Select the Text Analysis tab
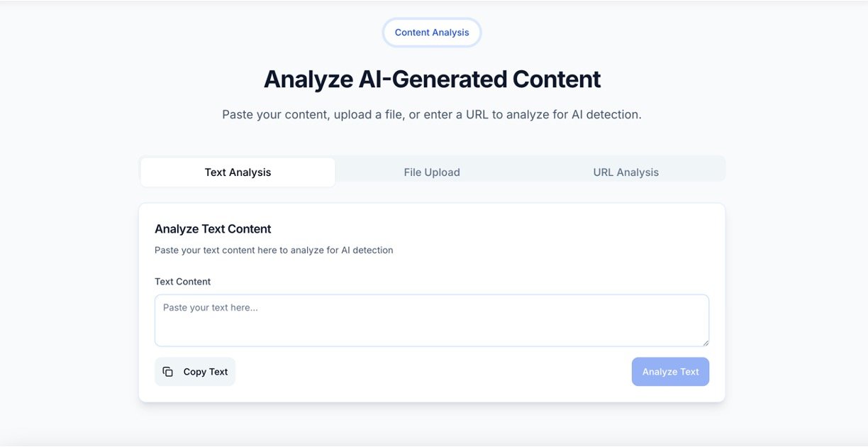 pos(238,172)
